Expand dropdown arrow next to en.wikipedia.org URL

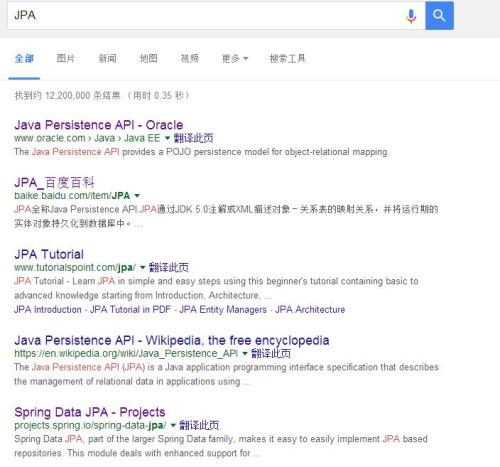pyautogui.click(x=245, y=353)
